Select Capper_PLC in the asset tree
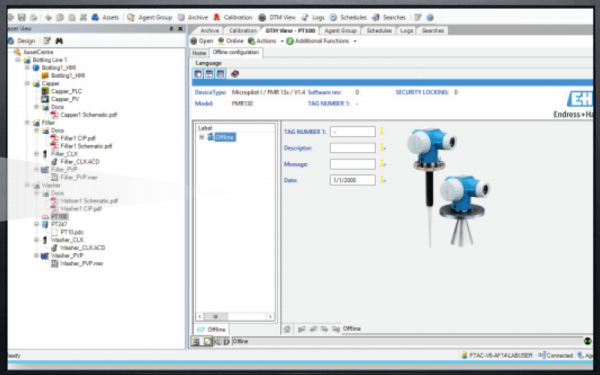Image resolution: width=600 pixels, height=375 pixels. pyautogui.click(x=67, y=91)
